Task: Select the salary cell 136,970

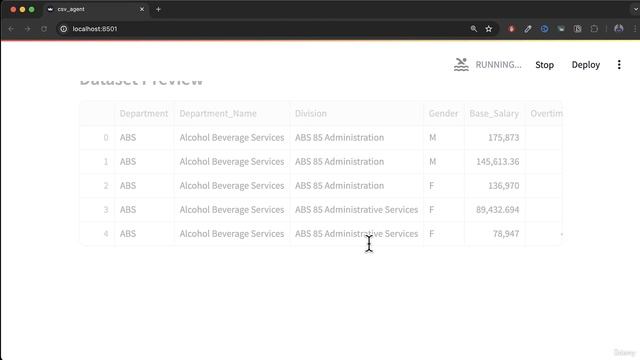Action: 495,186
